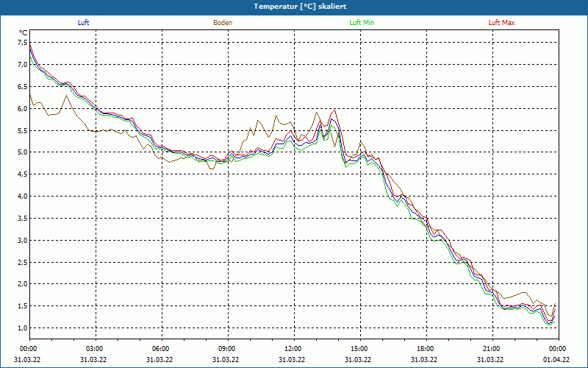This screenshot has height=368, width=588.
Task: Click the 18:00 time axis label
Action: point(426,349)
